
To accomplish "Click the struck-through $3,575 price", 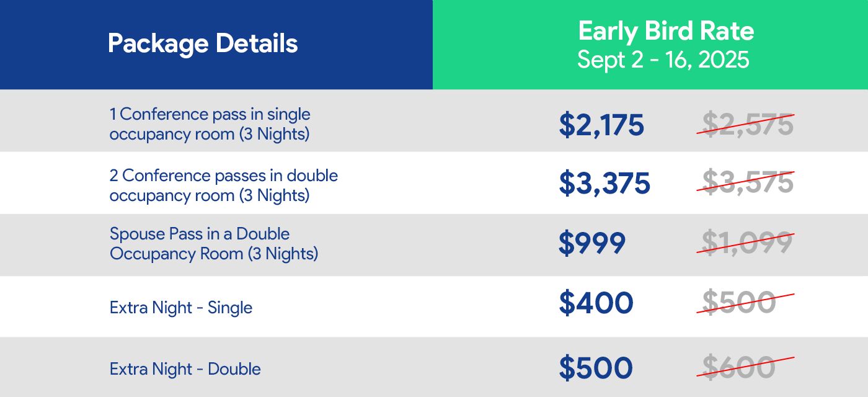I will pos(745,182).
